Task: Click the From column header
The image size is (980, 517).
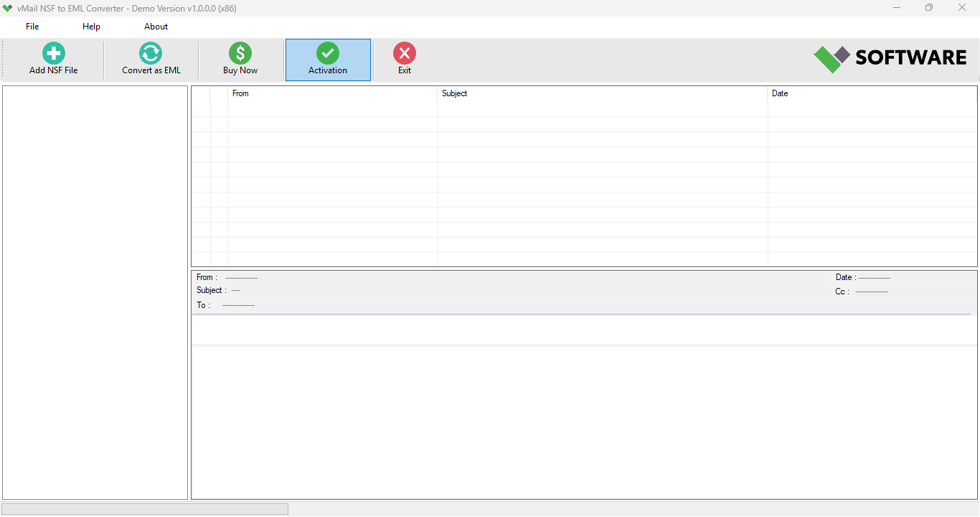Action: point(240,93)
